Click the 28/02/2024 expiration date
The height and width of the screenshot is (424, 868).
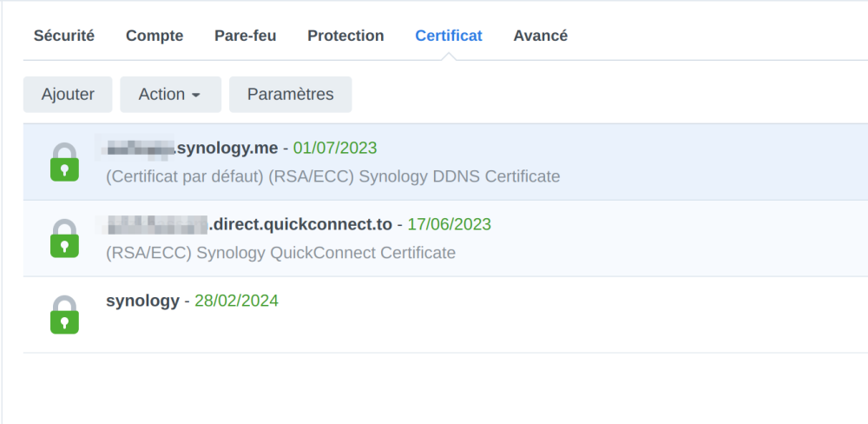click(236, 301)
